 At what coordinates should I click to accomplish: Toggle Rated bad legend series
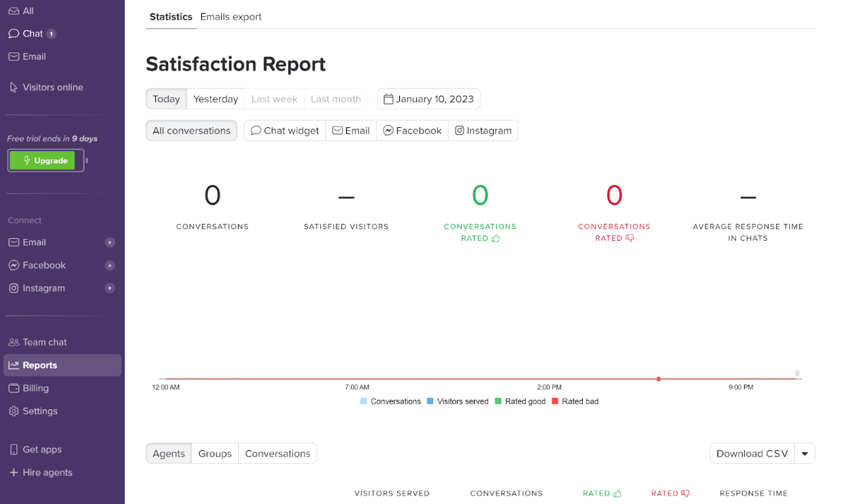coord(575,401)
